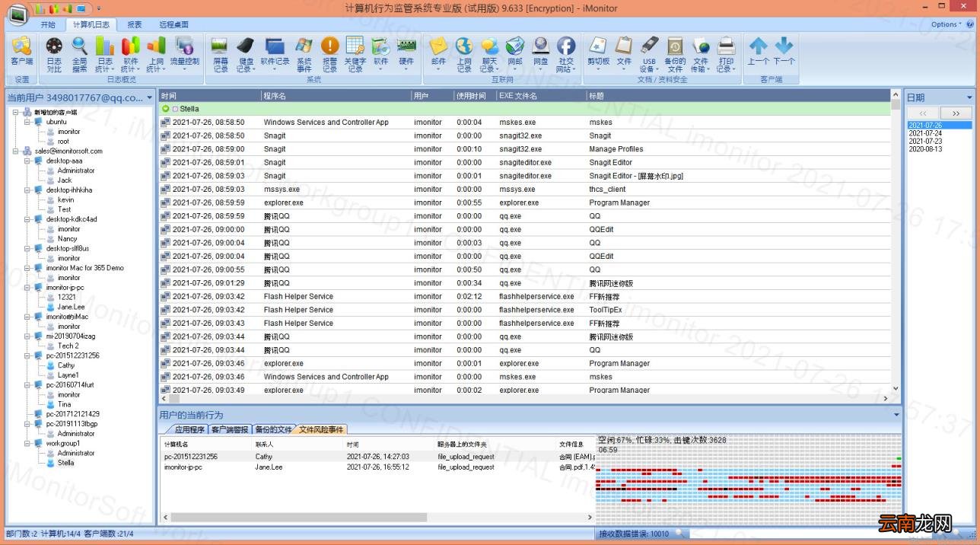Image resolution: width=980 pixels, height=545 pixels.
Task: Switch to the 客户端警报 bottom tab
Action: 230,429
